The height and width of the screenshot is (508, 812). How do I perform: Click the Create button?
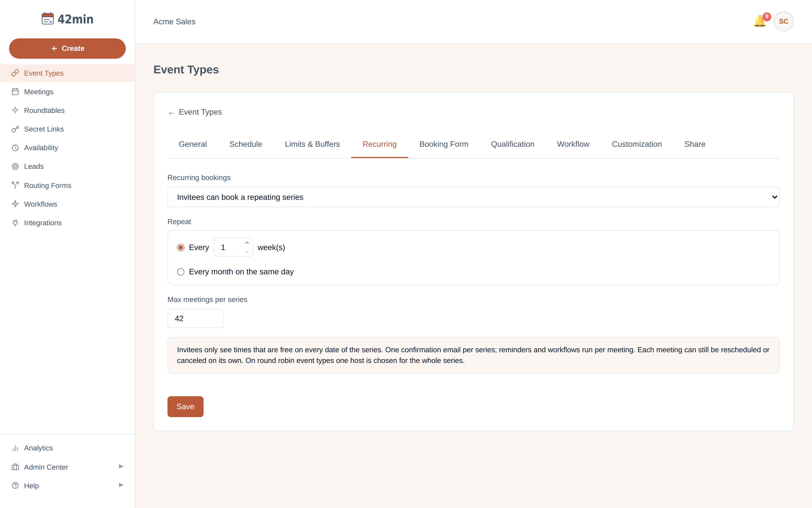click(67, 48)
